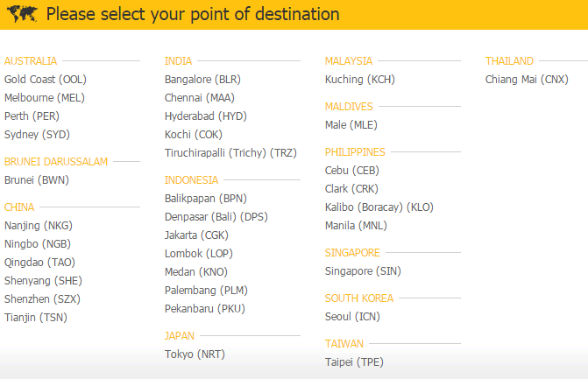
Task: Select Chiang Mai (CNX) in Thailand
Action: coord(527,80)
